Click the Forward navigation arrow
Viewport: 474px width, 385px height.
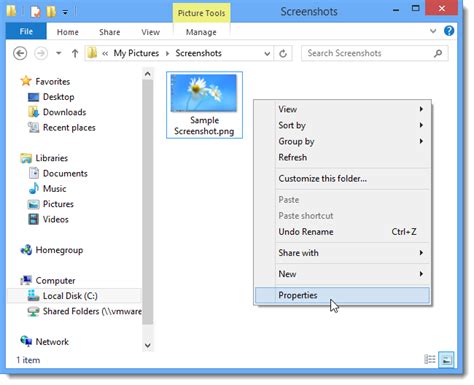pos(41,53)
